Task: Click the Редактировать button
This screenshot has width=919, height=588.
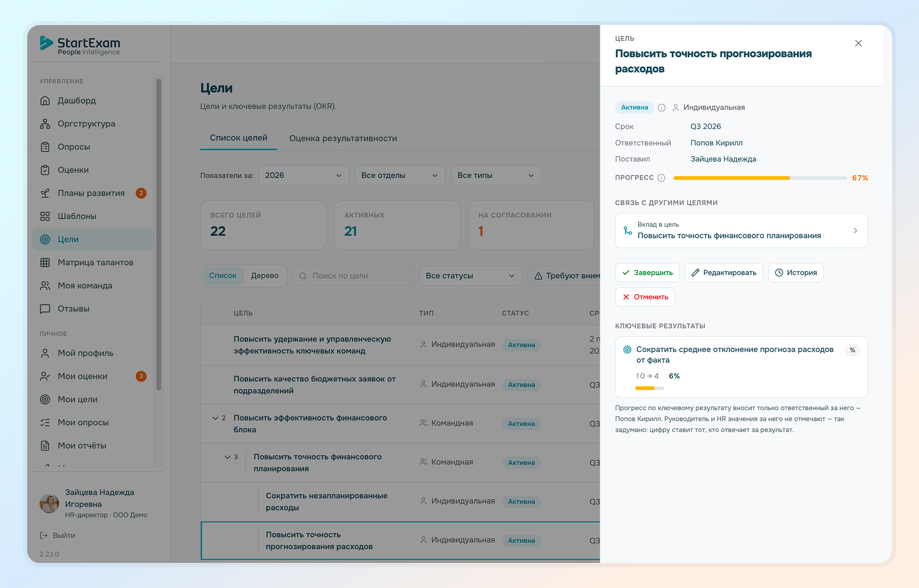Action: (x=724, y=273)
